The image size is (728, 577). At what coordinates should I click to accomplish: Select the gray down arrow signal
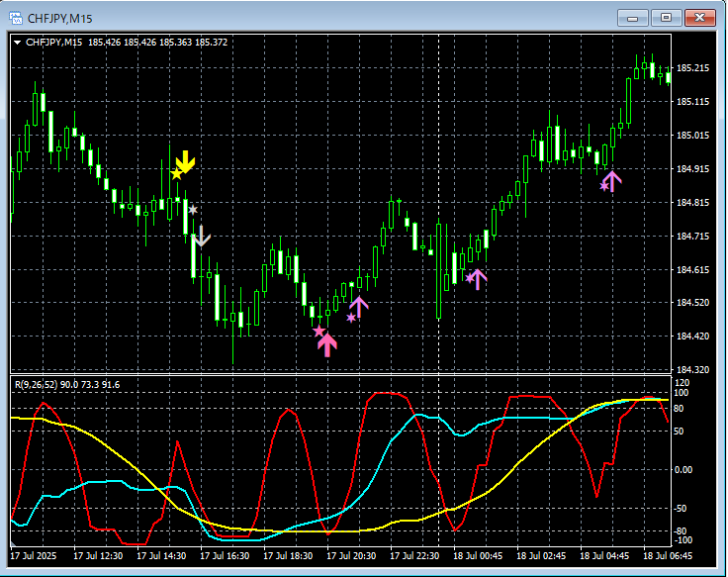(201, 236)
